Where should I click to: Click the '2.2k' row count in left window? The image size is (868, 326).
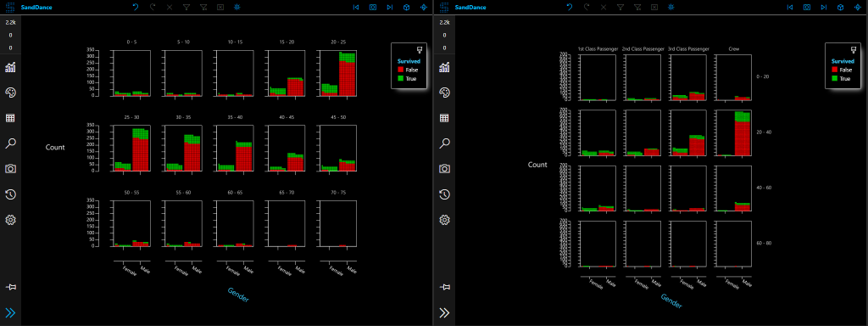click(10, 23)
